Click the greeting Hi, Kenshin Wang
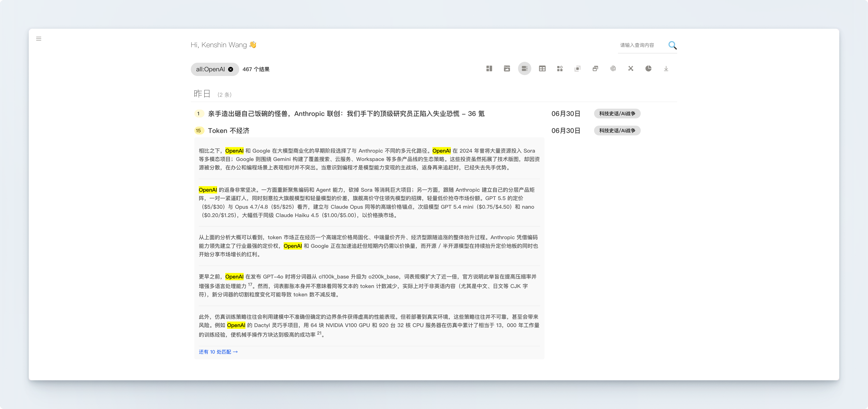Image resolution: width=868 pixels, height=409 pixels. tap(223, 45)
